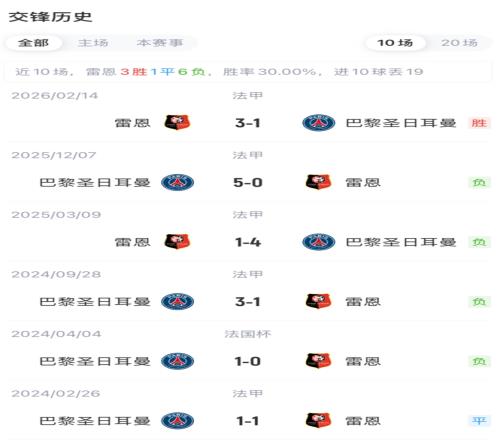This screenshot has width=500, height=440.
Task: Select the 全部 filter tab
Action: tap(33, 43)
